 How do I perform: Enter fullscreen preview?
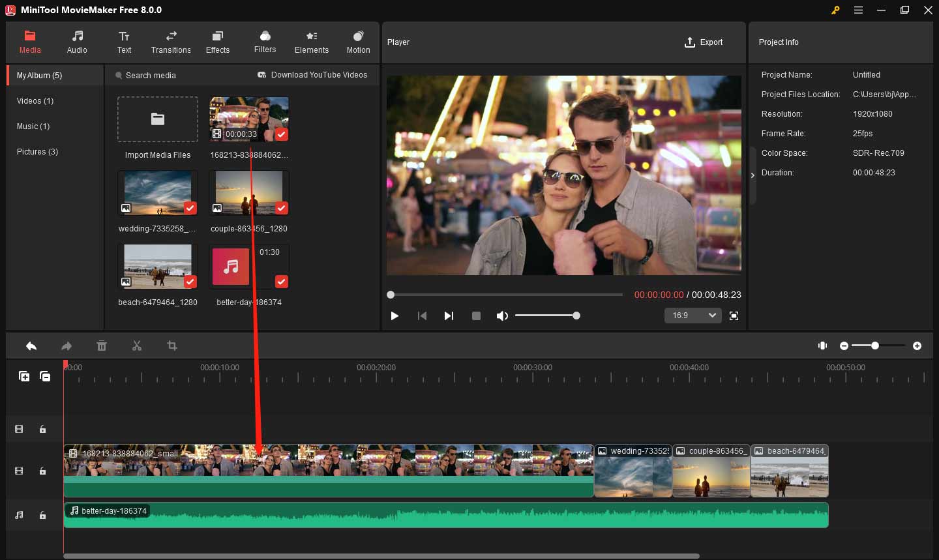[x=734, y=316]
